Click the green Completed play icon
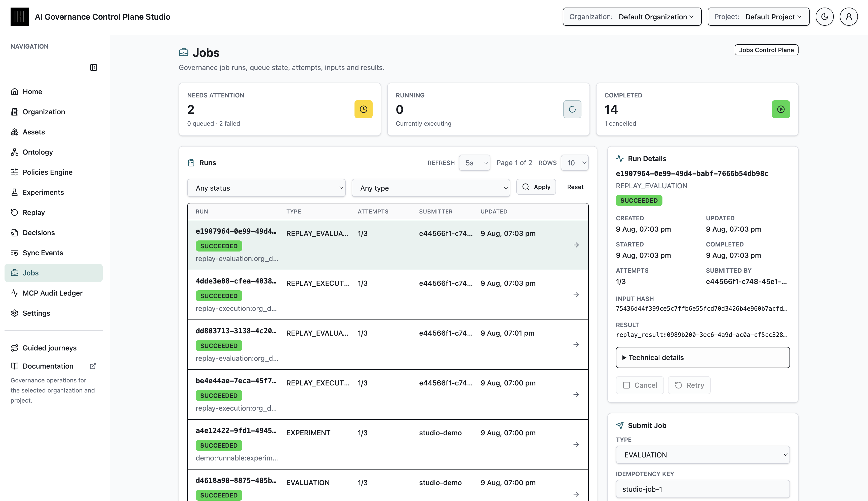 click(781, 109)
